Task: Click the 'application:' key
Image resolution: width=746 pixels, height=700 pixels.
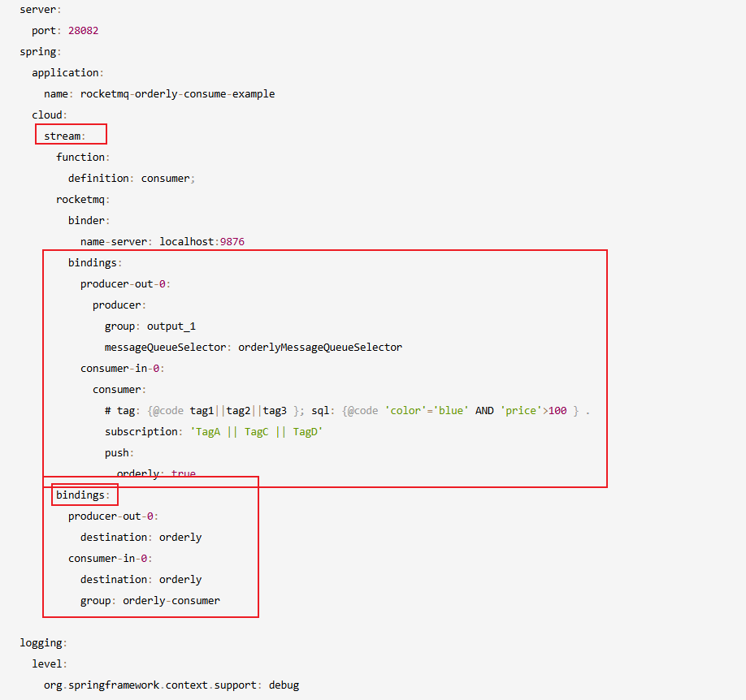Action: coord(67,73)
